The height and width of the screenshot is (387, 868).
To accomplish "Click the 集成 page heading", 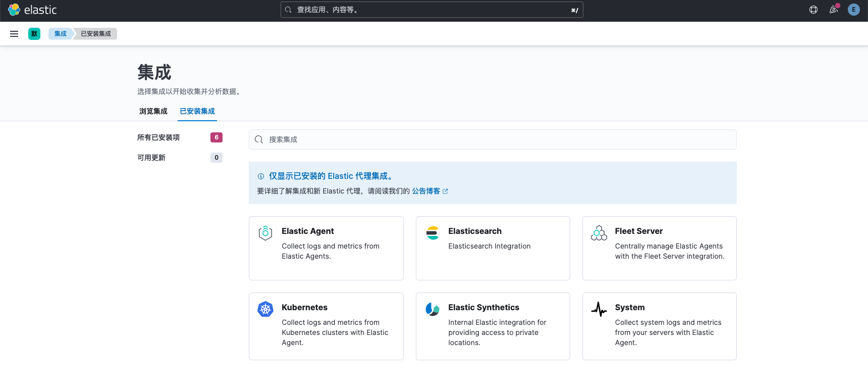I will (x=154, y=72).
